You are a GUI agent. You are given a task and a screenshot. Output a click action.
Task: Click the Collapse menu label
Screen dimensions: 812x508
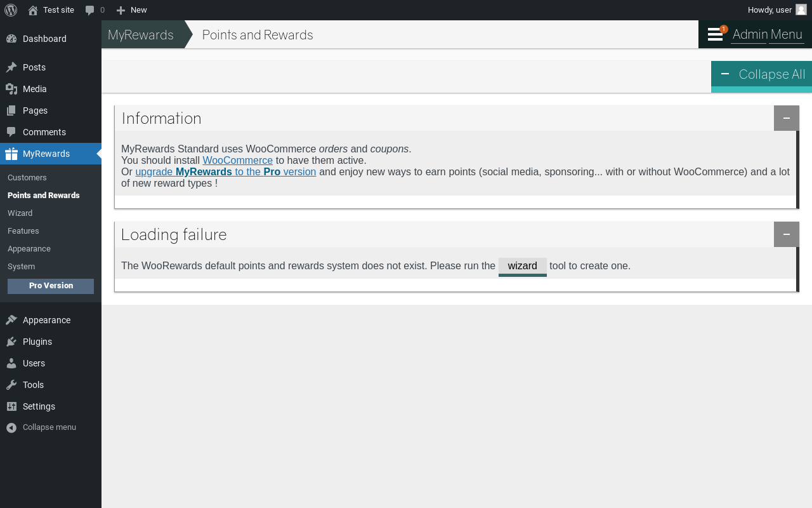pyautogui.click(x=49, y=427)
